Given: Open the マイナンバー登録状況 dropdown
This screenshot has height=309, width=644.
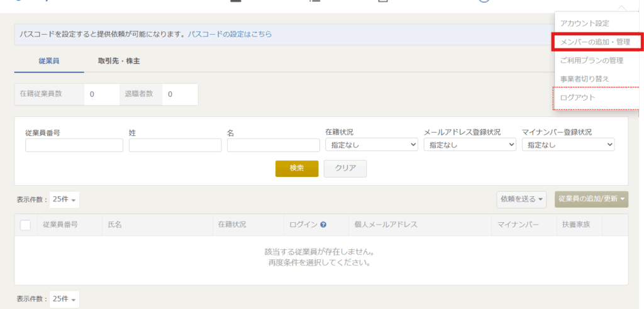Looking at the screenshot, I should click(x=568, y=145).
